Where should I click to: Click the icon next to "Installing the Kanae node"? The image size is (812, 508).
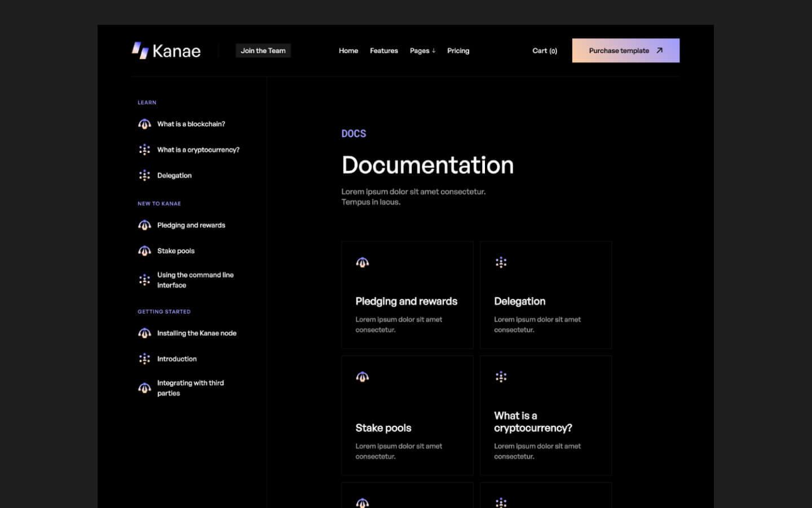(145, 333)
